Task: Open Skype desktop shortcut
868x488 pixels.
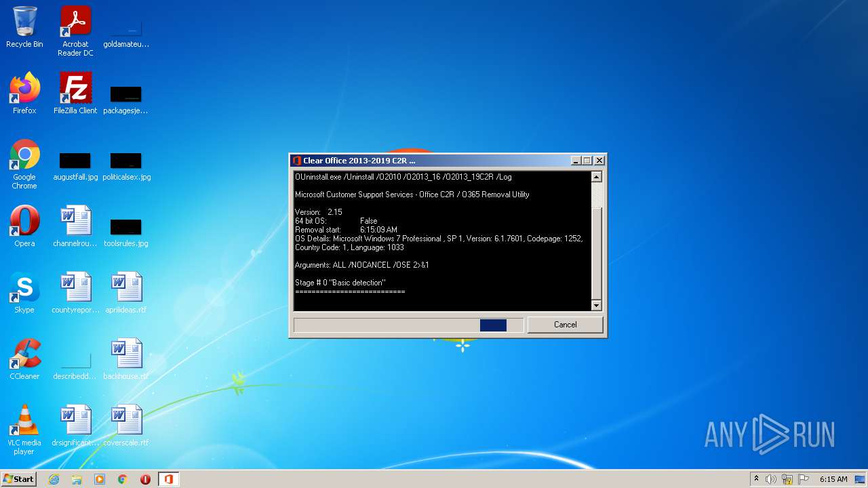Action: [x=24, y=293]
